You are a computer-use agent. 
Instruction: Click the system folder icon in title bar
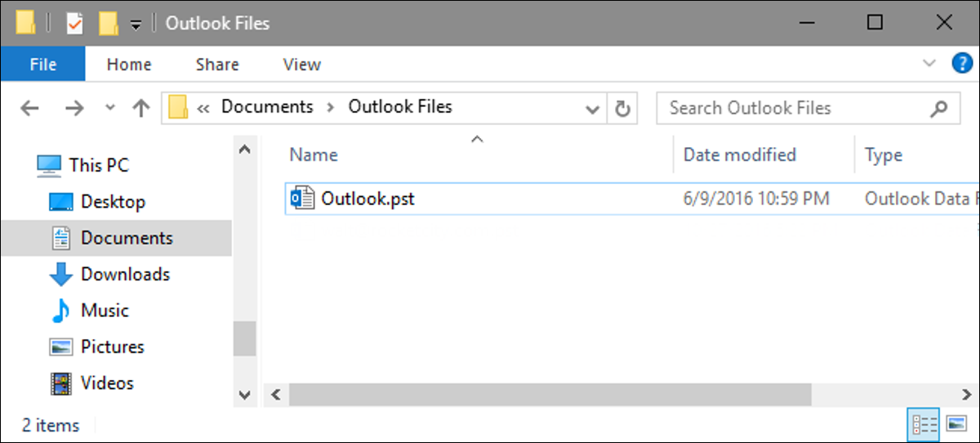25,23
